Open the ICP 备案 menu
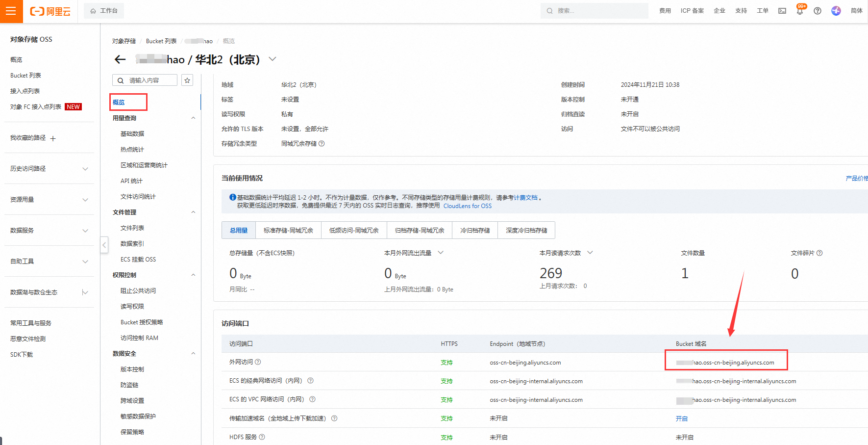This screenshot has height=445, width=868. click(x=692, y=11)
